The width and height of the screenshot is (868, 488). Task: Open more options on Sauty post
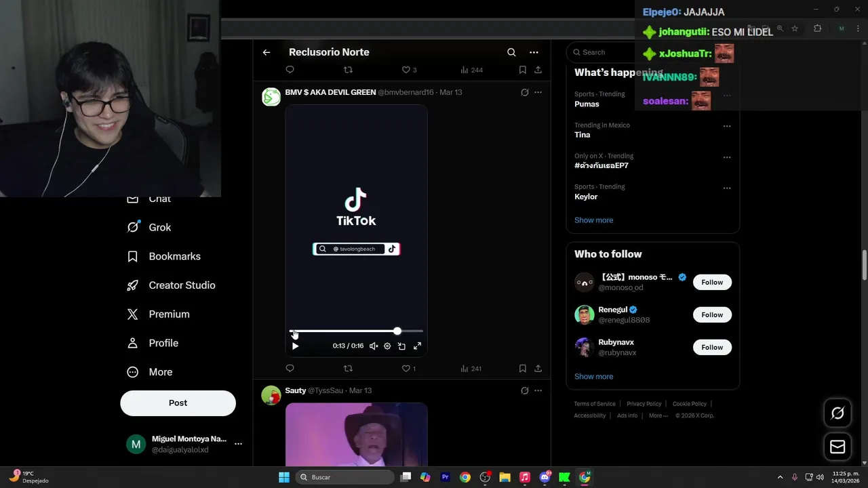[x=538, y=390]
